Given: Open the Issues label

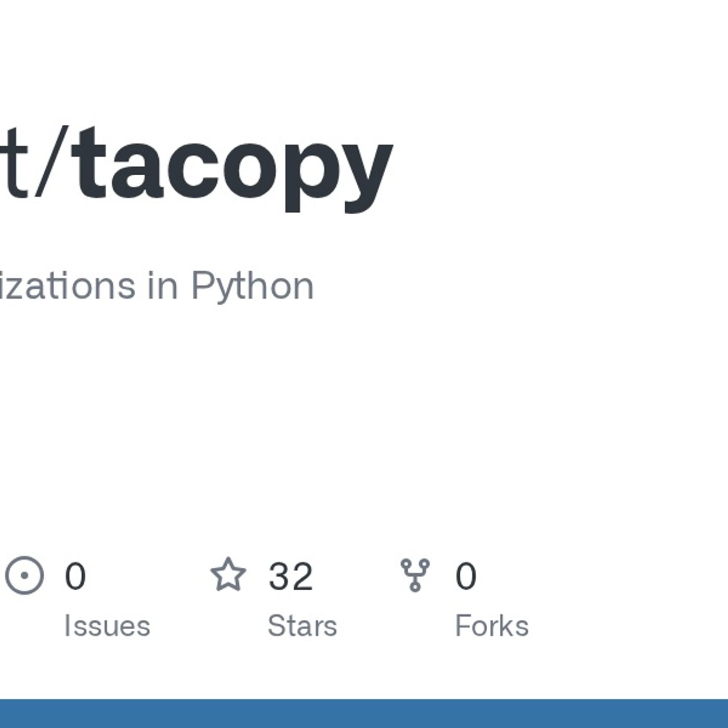Looking at the screenshot, I should pos(107,626).
